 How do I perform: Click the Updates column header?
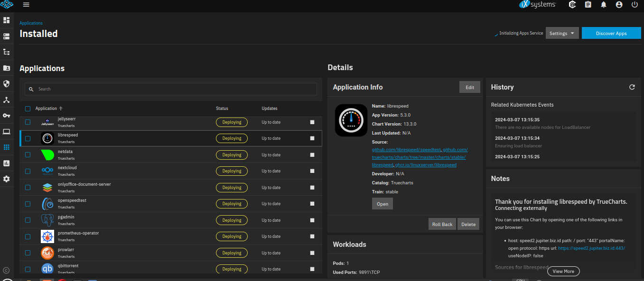pos(270,109)
